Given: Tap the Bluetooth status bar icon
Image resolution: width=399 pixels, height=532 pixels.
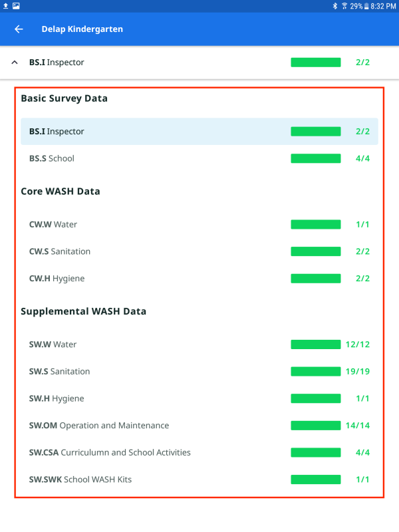Looking at the screenshot, I should click(x=336, y=6).
